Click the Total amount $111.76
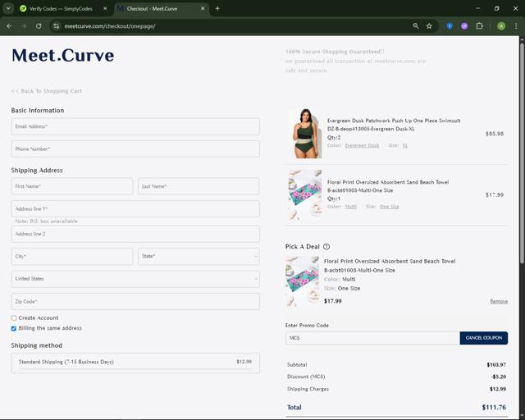Image resolution: width=525 pixels, height=420 pixels. tap(494, 408)
